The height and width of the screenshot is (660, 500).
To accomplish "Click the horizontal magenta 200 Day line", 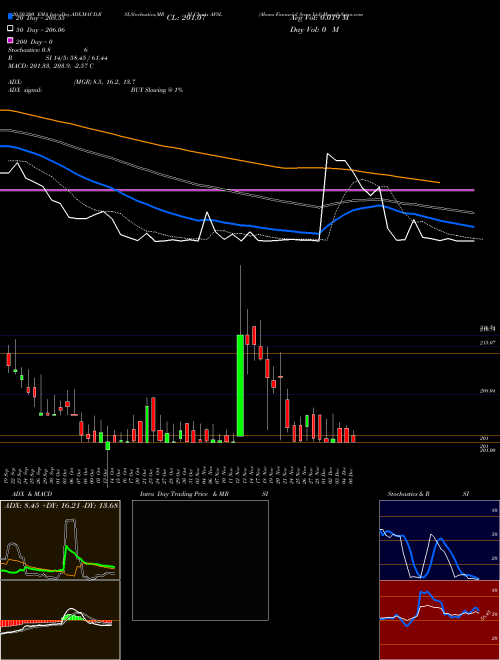I will point(237,190).
